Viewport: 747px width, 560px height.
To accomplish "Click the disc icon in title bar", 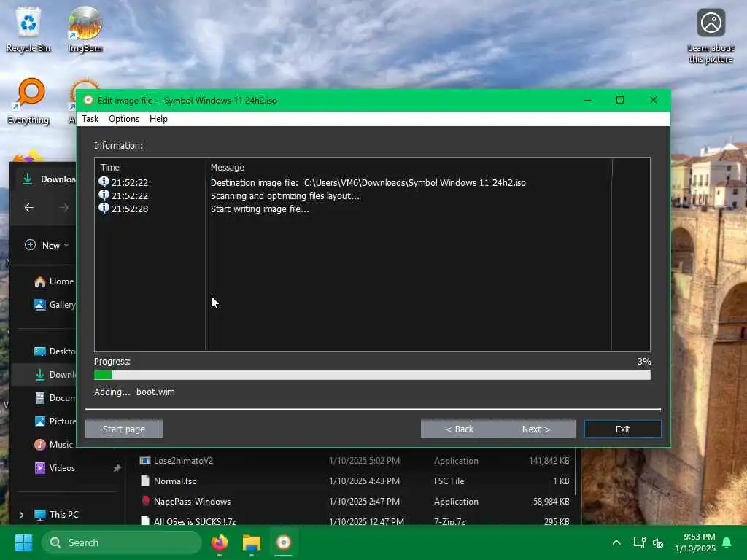I will click(x=88, y=100).
